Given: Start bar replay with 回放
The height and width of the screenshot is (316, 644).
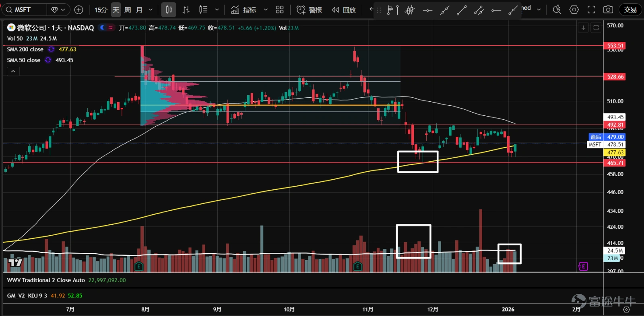Looking at the screenshot, I should (x=344, y=10).
